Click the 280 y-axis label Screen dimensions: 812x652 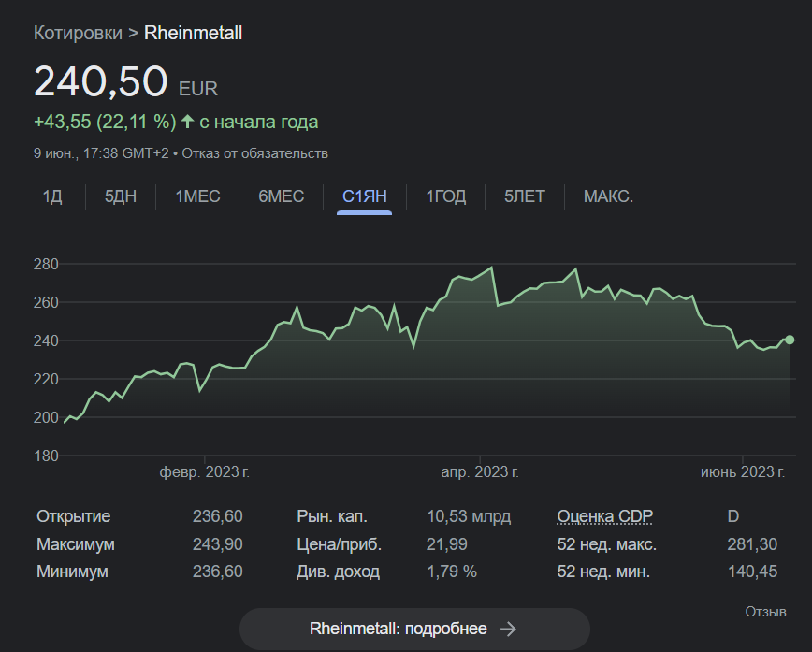click(x=46, y=264)
